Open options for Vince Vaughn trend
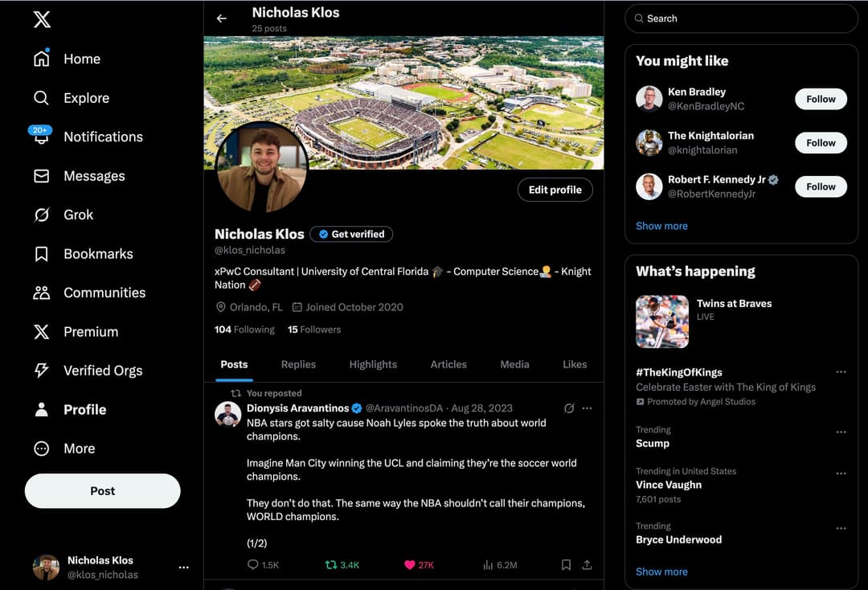This screenshot has height=590, width=868. pyautogui.click(x=841, y=473)
